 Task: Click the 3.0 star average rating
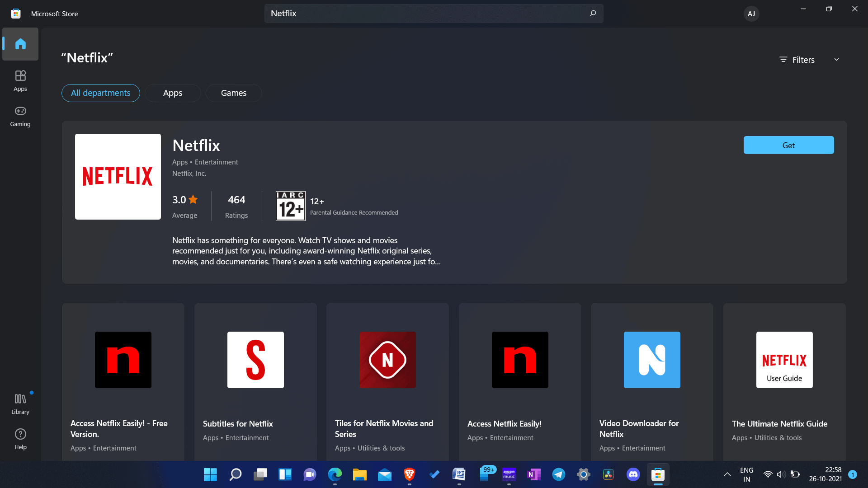[184, 199]
